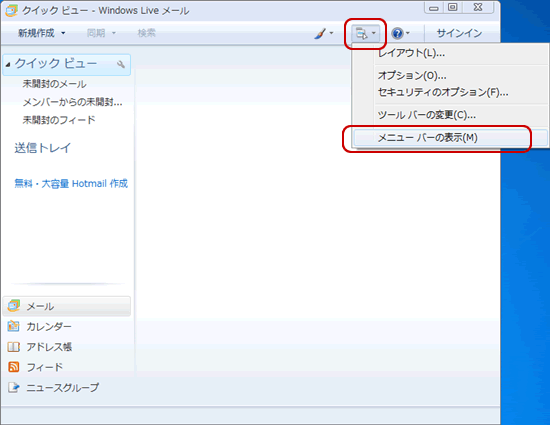The image size is (550, 425).
Task: Select ツール バーの変更(C)... menu entry
Action: [x=450, y=115]
